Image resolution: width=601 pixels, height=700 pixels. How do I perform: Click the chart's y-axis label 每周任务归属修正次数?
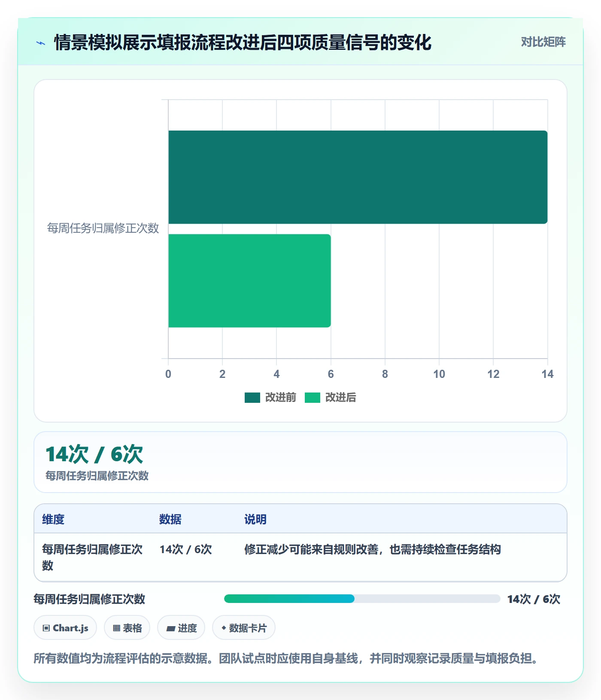coord(103,228)
